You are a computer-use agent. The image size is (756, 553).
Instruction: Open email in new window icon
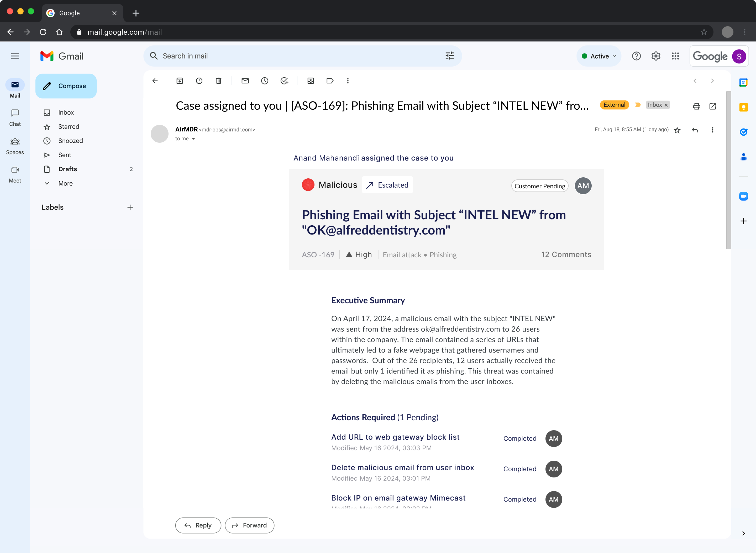coord(712,107)
